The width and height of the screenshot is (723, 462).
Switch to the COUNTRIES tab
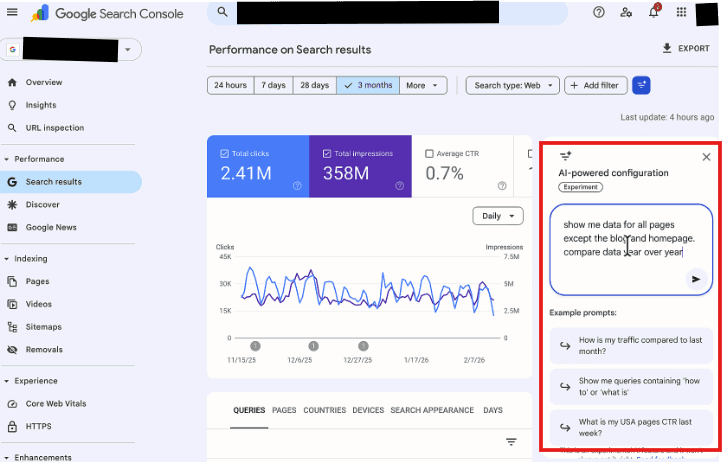(x=325, y=410)
